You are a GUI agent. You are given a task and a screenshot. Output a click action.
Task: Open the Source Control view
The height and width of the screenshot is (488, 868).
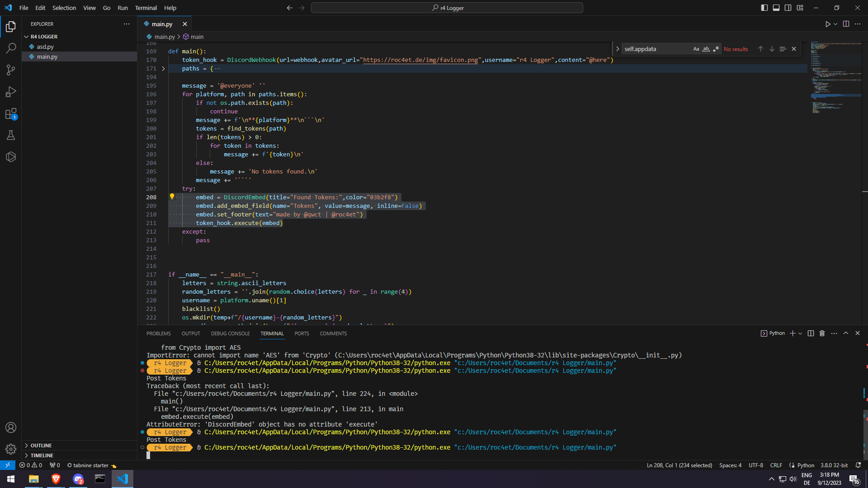point(11,70)
